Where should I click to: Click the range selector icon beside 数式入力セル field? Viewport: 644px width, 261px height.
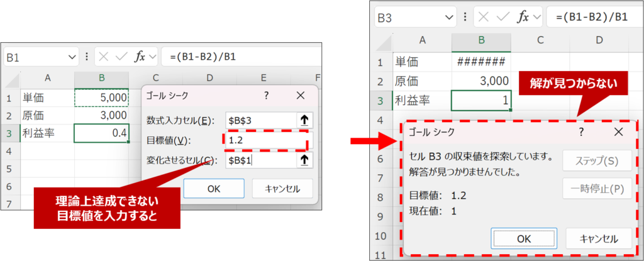click(x=304, y=120)
